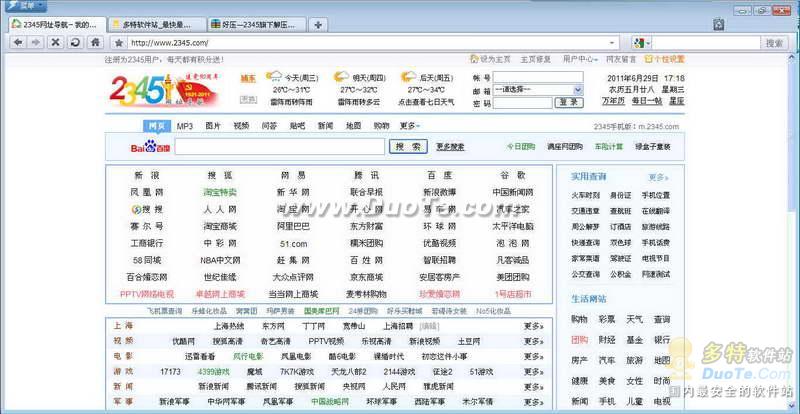The height and width of the screenshot is (414, 800).
Task: Open the 个性设置 link
Action: click(x=664, y=59)
